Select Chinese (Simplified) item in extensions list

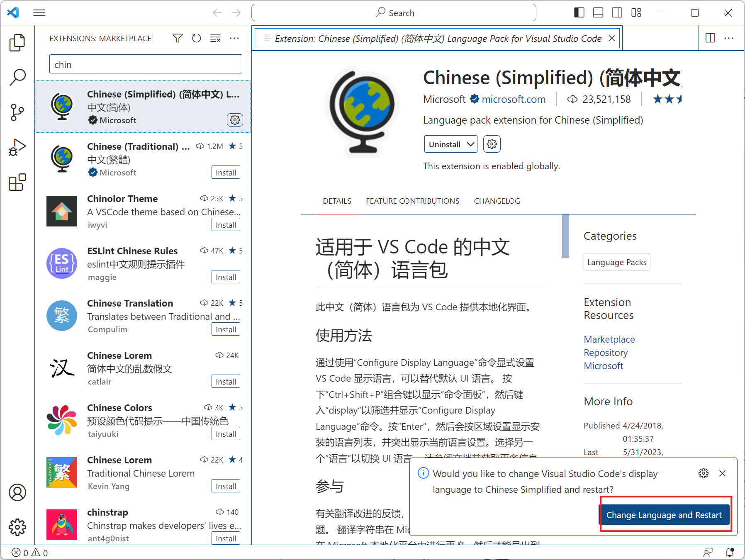(x=143, y=107)
